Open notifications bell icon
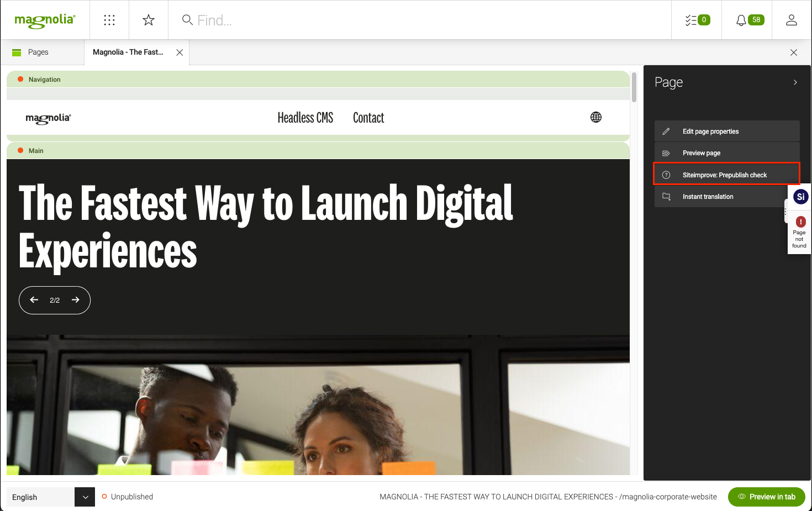Screen dimensions: 812x511 point(748,20)
